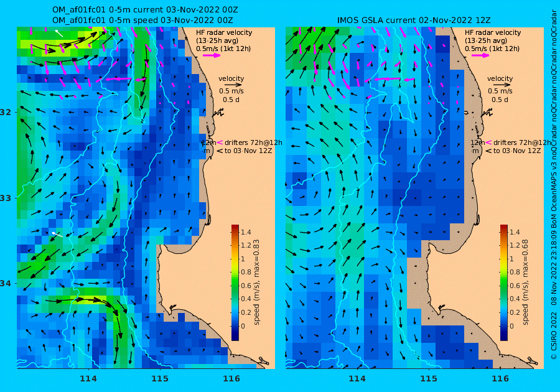Image resolution: width=560 pixels, height=392 pixels.
Task: Click longitude label 114 under left map
Action: pyautogui.click(x=88, y=379)
